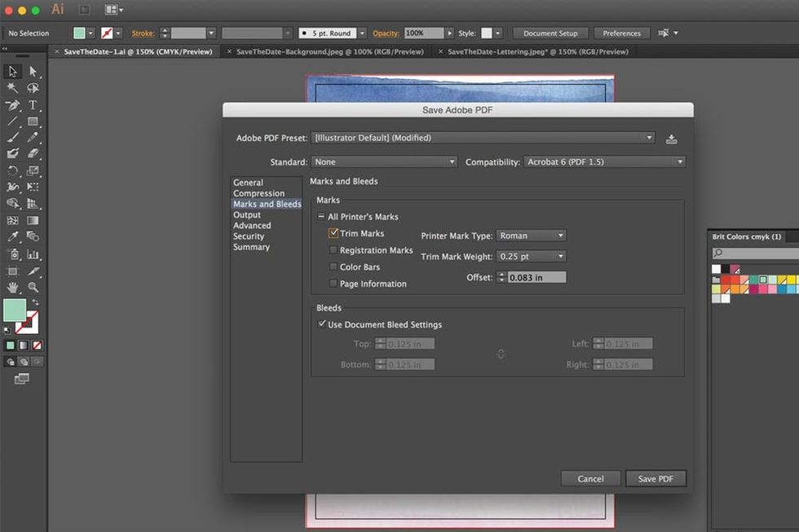The height and width of the screenshot is (532, 799).
Task: Switch to the SaveTheDate-Background.jpeg tab
Action: coord(329,51)
